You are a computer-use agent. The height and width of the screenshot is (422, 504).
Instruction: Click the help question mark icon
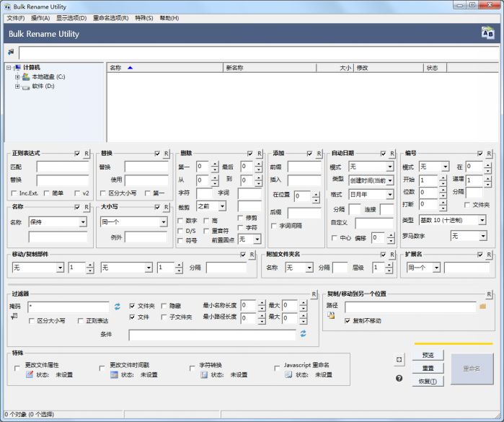click(x=399, y=378)
